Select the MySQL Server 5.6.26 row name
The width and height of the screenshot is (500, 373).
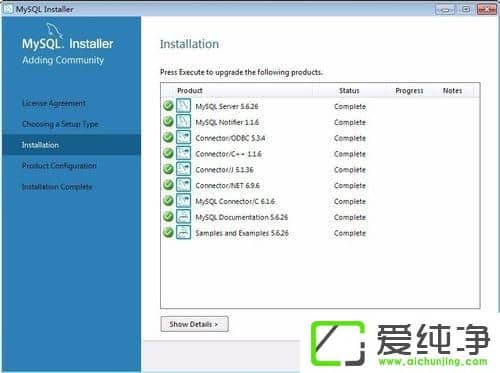click(227, 106)
